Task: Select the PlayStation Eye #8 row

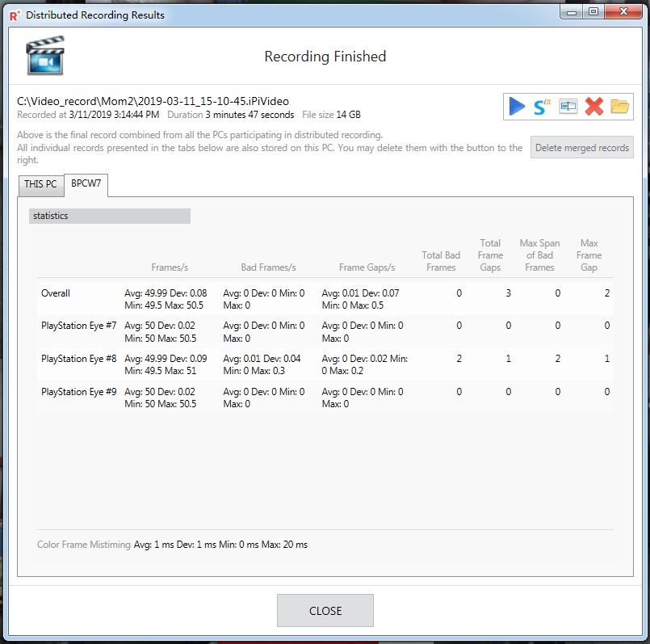Action: point(325,364)
